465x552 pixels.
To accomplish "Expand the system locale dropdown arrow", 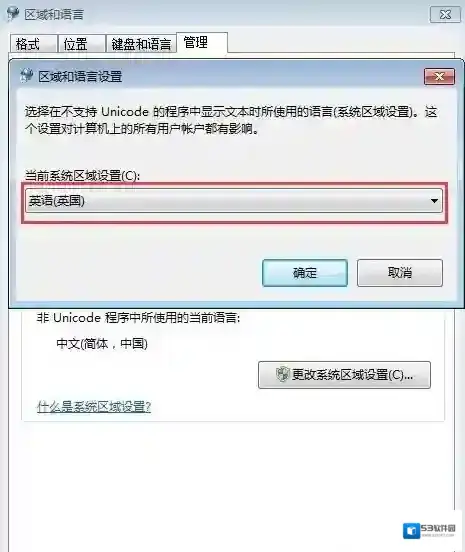I will pos(434,201).
